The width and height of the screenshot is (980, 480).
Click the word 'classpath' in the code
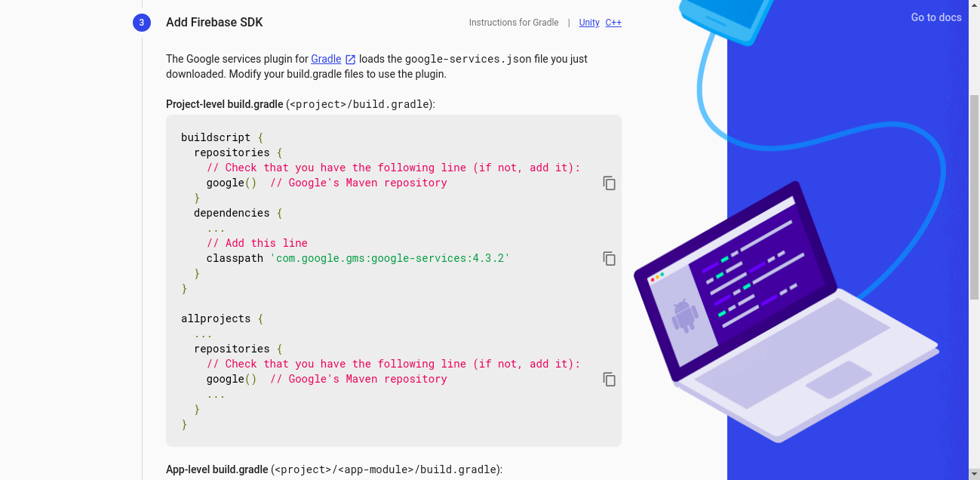[235, 258]
